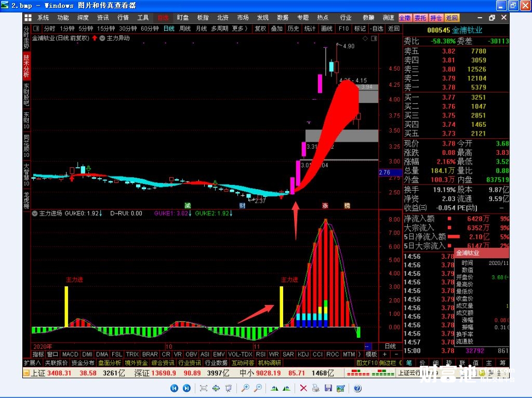
Task: Click F10 toolbar button
Action: (343, 29)
